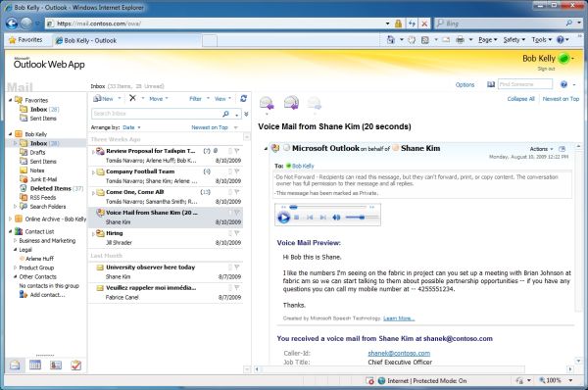Click the Find Someone search box
This screenshot has width=588, height=390.
[x=525, y=84]
